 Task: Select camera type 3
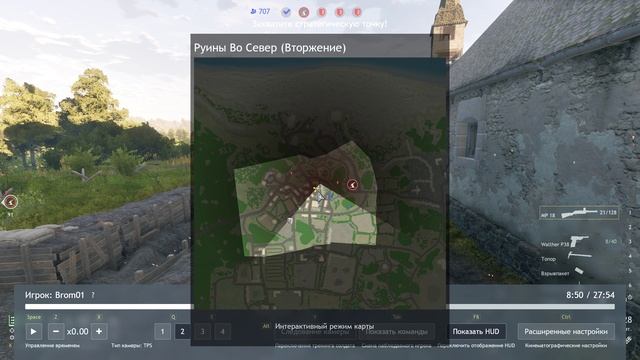[x=202, y=331]
